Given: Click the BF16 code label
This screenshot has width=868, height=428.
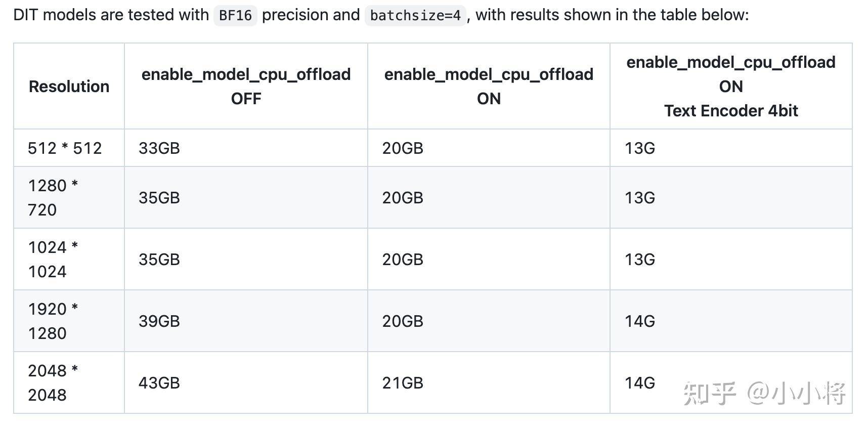Looking at the screenshot, I should point(235,15).
